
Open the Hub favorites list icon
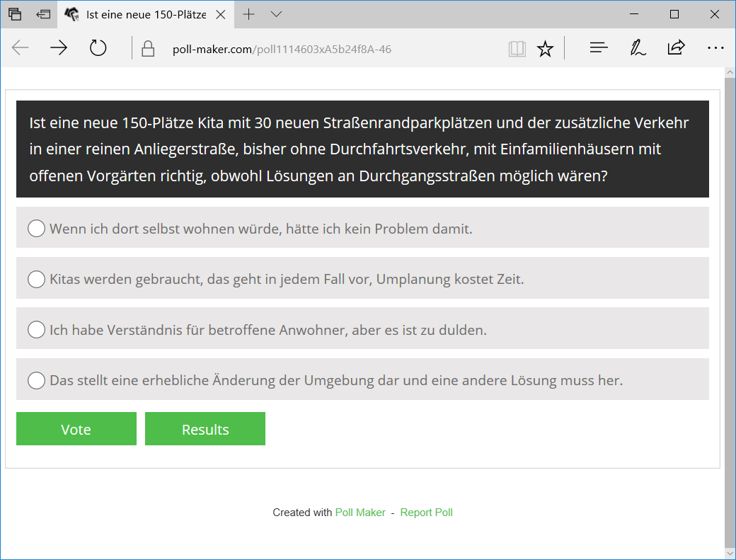599,48
